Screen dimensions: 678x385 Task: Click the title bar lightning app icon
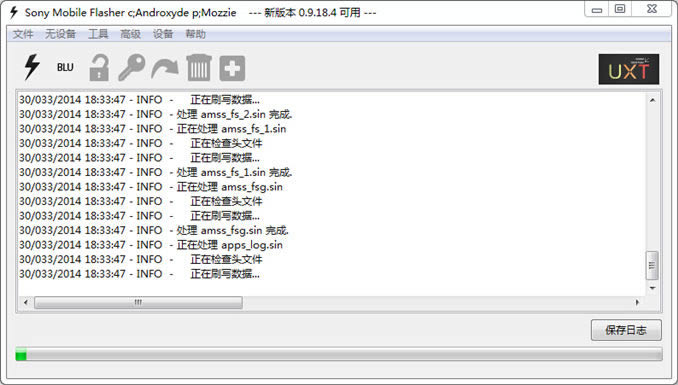13,12
